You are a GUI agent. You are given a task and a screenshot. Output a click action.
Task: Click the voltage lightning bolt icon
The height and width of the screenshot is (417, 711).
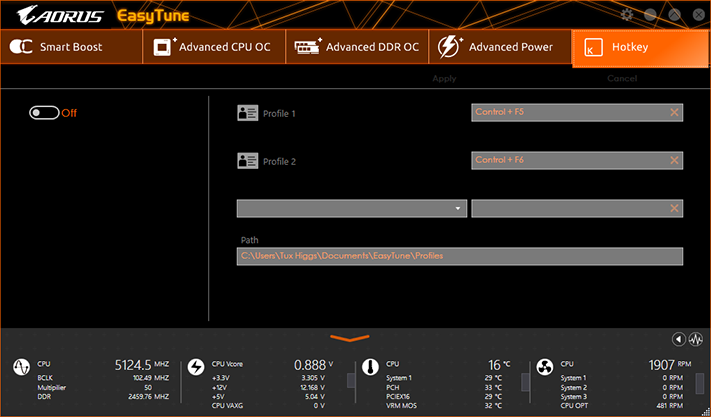196,367
